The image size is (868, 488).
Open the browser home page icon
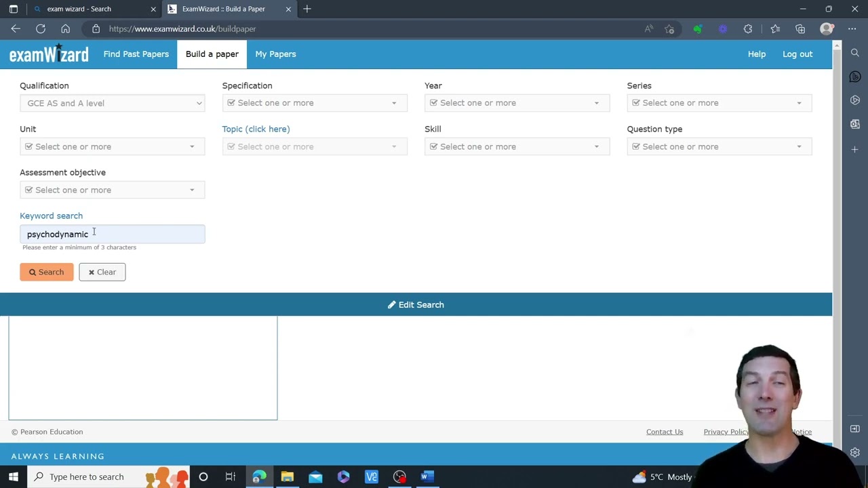65,29
